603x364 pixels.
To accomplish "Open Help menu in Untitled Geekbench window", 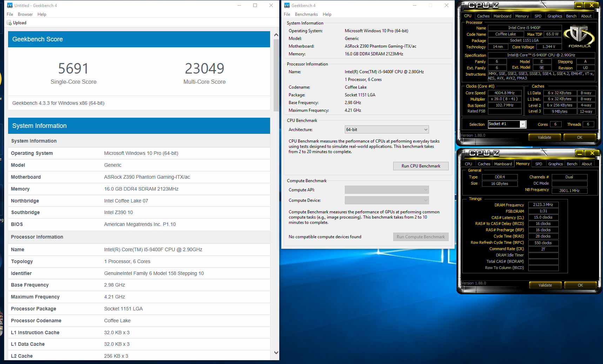I will point(42,14).
